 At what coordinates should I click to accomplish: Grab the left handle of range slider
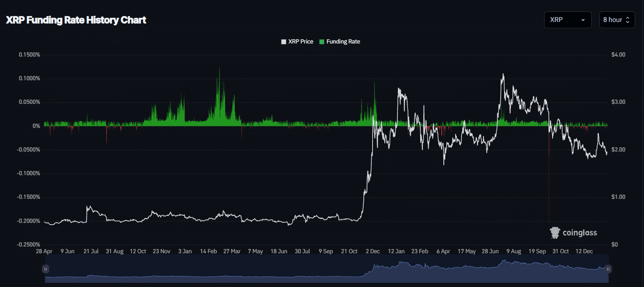tap(46, 269)
